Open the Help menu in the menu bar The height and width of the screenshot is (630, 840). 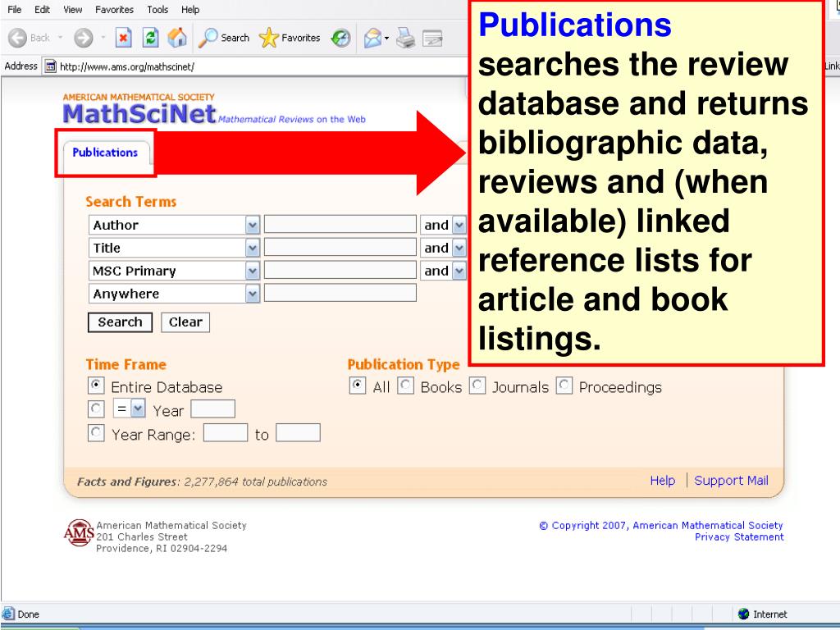pyautogui.click(x=190, y=10)
